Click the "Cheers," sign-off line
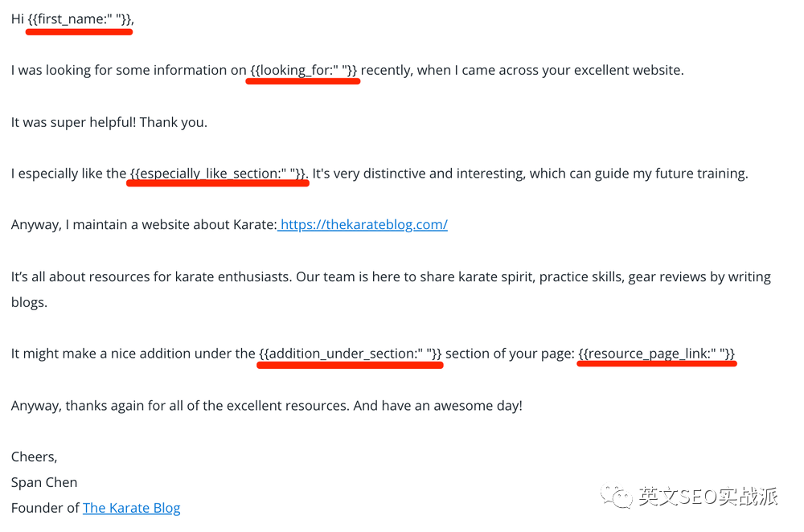The image size is (804, 532). click(34, 456)
